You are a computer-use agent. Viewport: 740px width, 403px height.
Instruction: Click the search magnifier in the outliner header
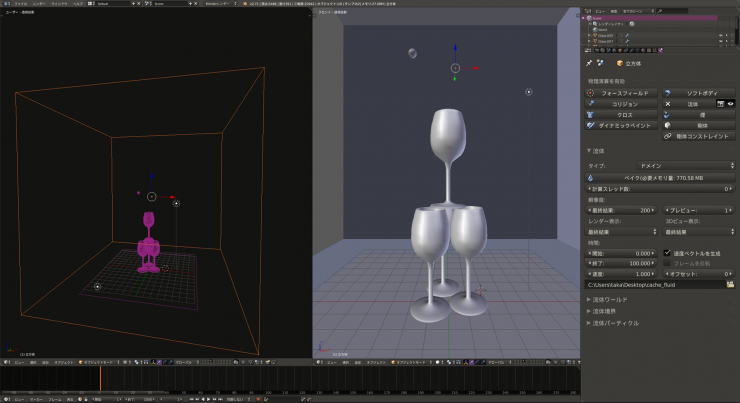coord(660,11)
